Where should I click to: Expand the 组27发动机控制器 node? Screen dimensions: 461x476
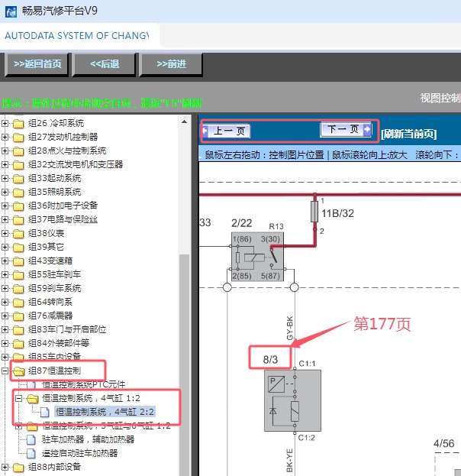pos(5,137)
